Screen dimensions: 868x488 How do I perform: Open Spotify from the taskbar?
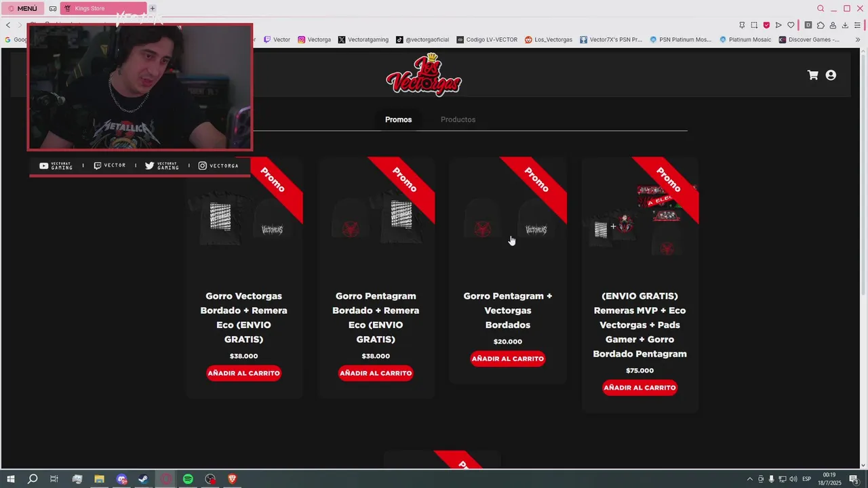point(188,479)
